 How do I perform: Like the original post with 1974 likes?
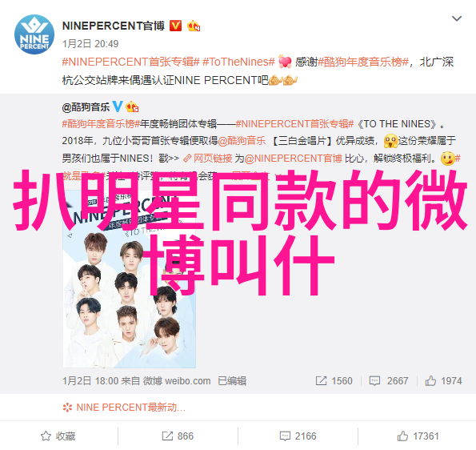click(443, 380)
